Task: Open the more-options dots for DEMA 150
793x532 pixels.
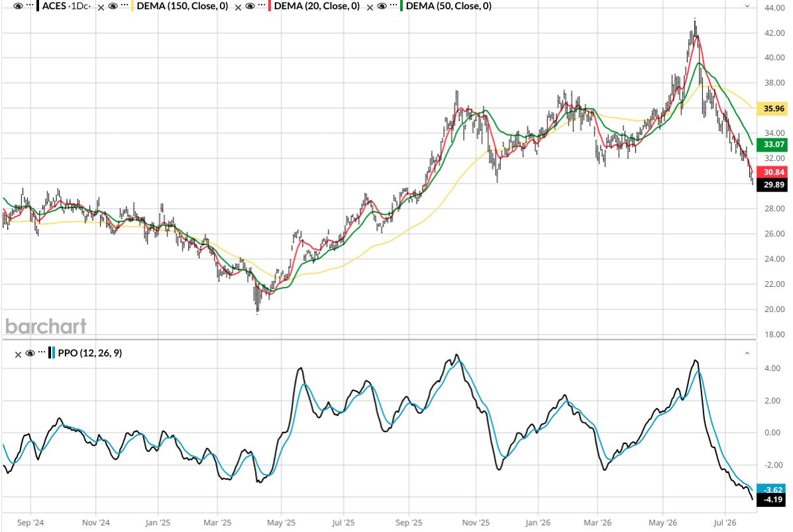Action: (125, 5)
